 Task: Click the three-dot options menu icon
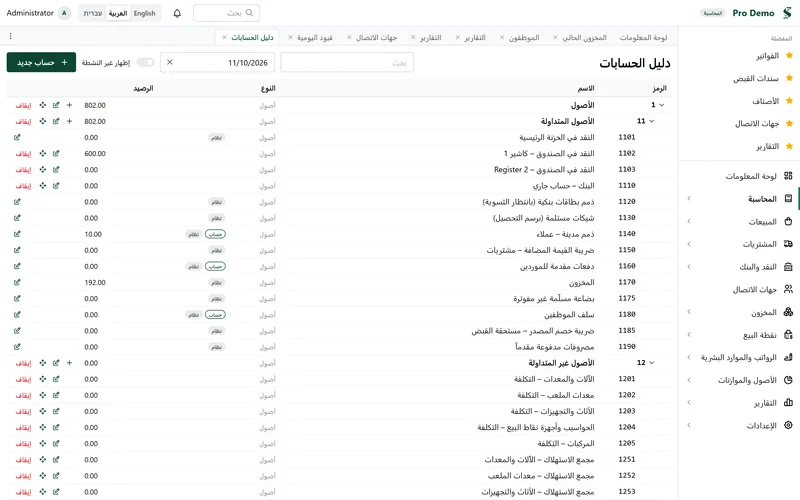click(x=10, y=36)
